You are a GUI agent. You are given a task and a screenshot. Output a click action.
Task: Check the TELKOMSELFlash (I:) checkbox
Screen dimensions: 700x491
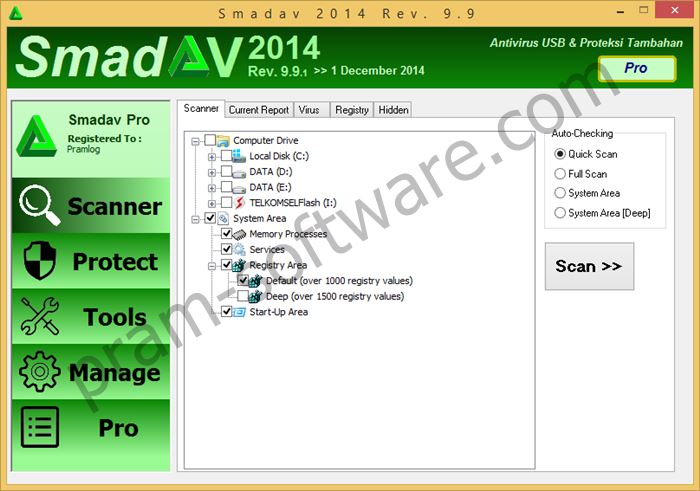click(226, 203)
